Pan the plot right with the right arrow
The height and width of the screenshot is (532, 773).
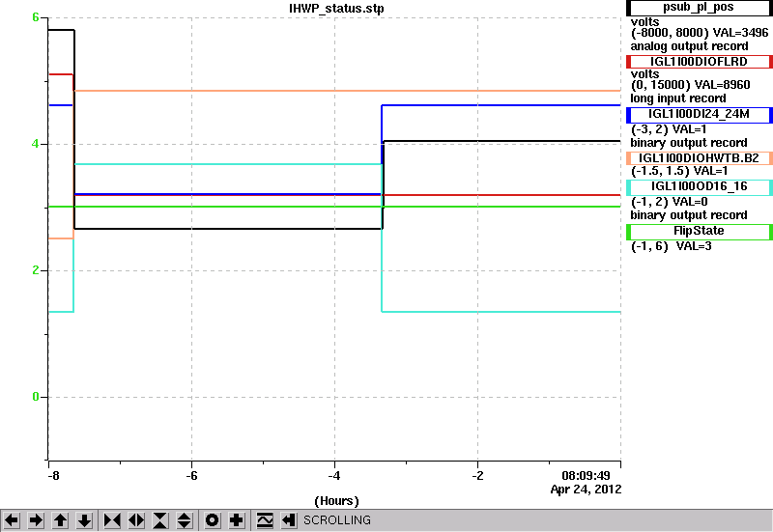[36, 520]
